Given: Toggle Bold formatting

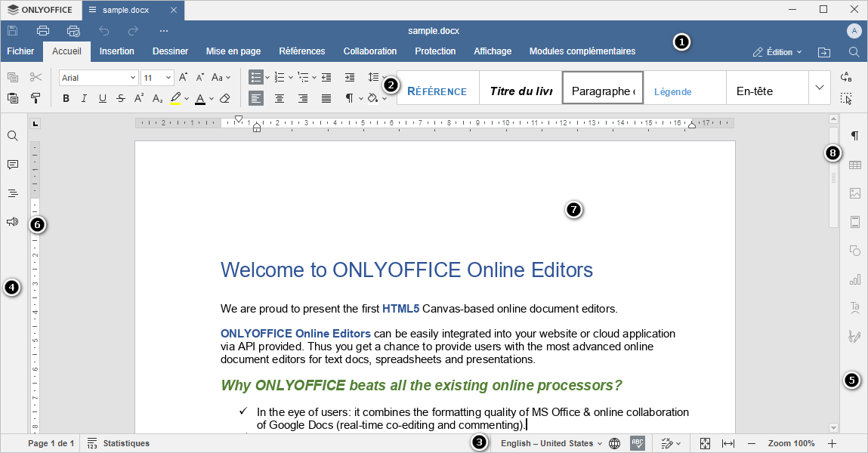Looking at the screenshot, I should (x=66, y=98).
